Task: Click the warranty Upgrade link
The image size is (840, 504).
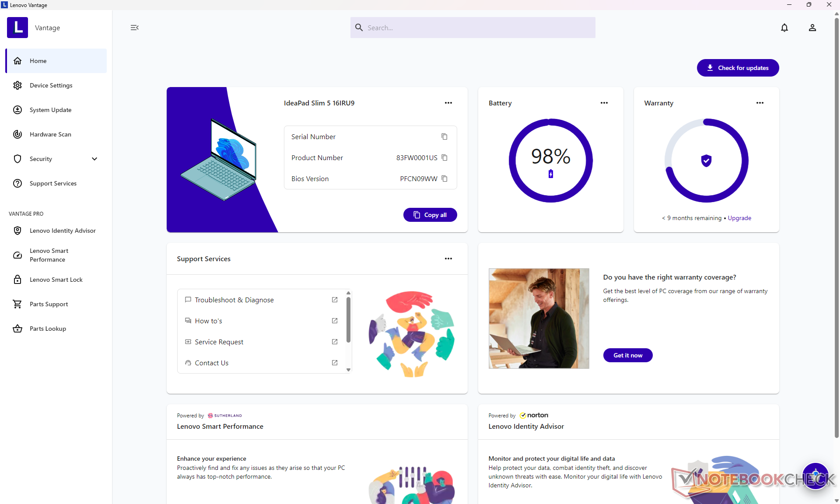Action: point(739,218)
